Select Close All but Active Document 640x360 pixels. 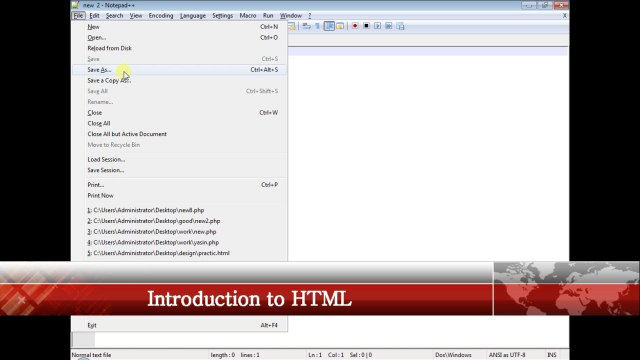pyautogui.click(x=180, y=134)
